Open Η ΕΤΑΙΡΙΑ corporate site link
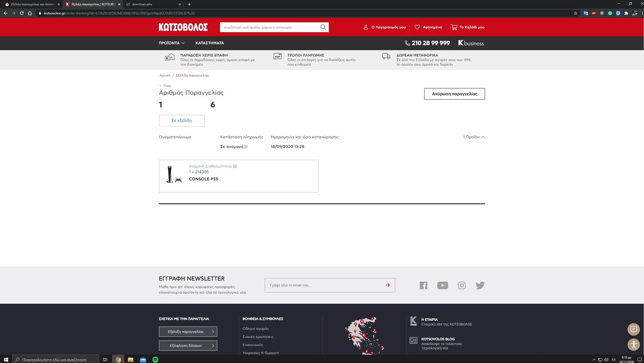The width and height of the screenshot is (644, 363). tap(441, 322)
